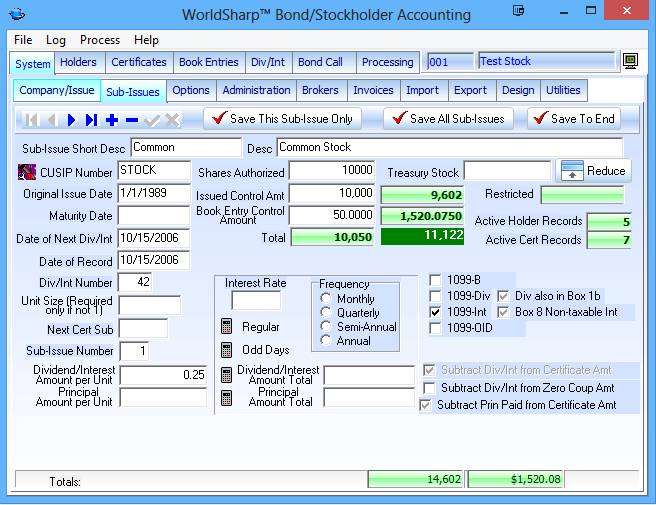The image size is (656, 505).
Task: Click the icon beside CUSIP Number
Action: 27,171
